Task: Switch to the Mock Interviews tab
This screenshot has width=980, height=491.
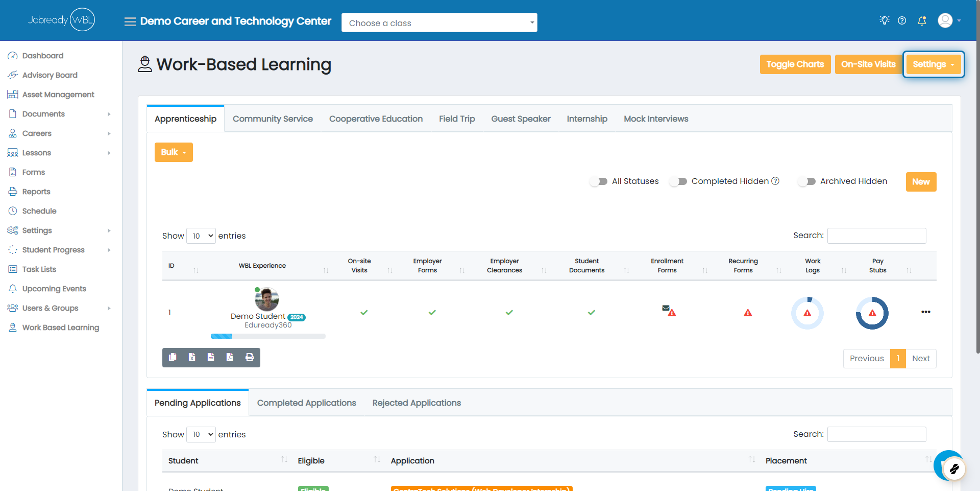Action: click(x=656, y=119)
